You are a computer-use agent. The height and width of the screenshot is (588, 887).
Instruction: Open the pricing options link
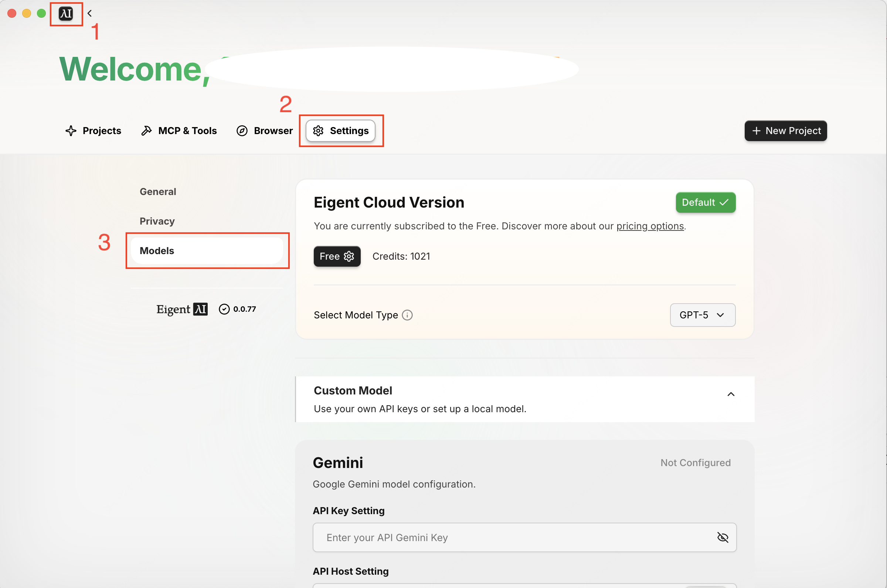click(650, 226)
